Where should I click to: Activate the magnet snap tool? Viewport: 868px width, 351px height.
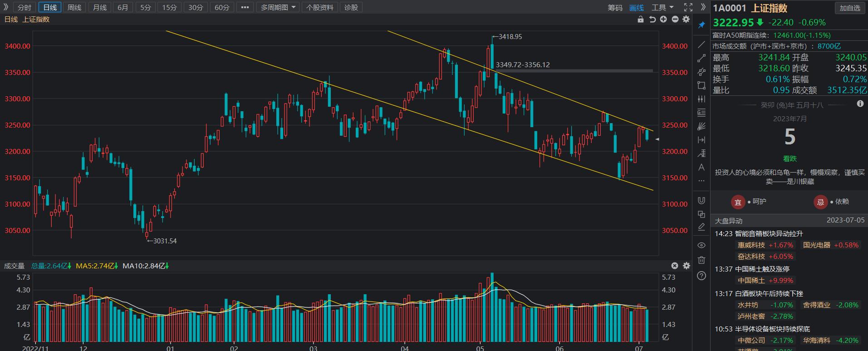click(701, 201)
